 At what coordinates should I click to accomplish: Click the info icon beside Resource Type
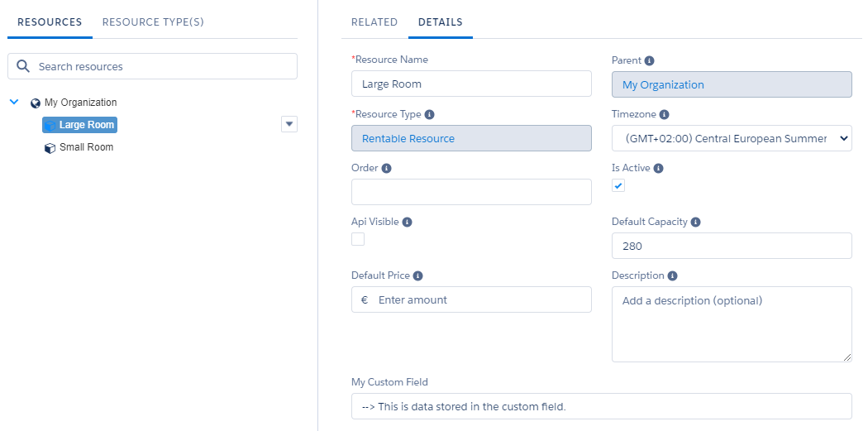coord(430,115)
